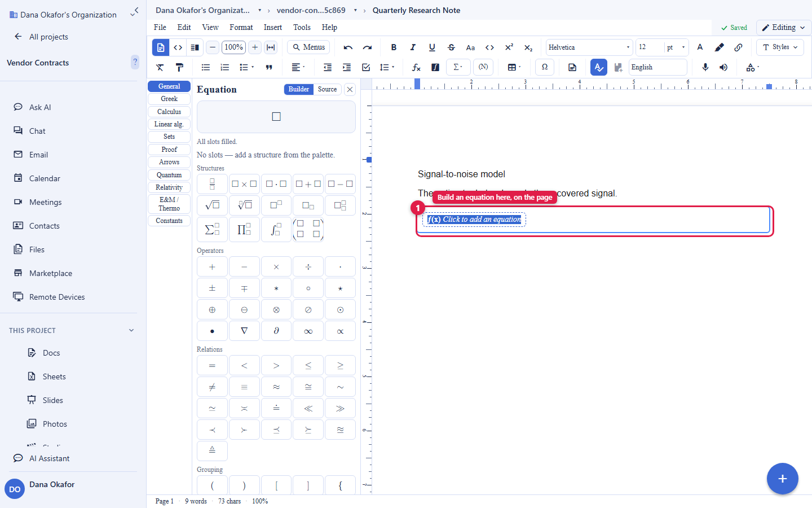The image size is (812, 508).
Task: Start voice dictation with the microphone
Action: (705, 67)
